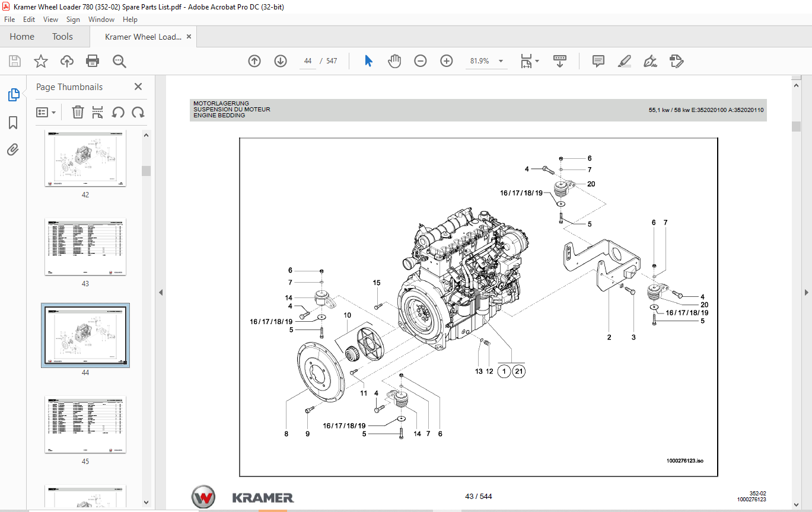
Task: Rotate the page counterclockwise
Action: tap(118, 112)
